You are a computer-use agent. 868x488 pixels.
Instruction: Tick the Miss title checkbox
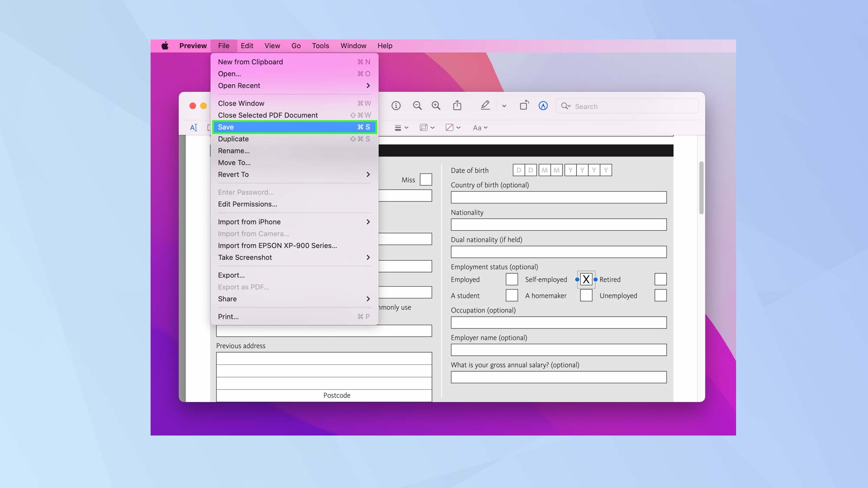coord(425,179)
